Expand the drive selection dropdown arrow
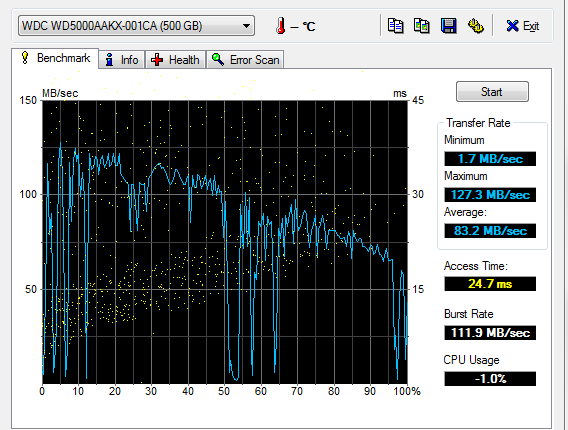The image size is (568, 430). [246, 26]
